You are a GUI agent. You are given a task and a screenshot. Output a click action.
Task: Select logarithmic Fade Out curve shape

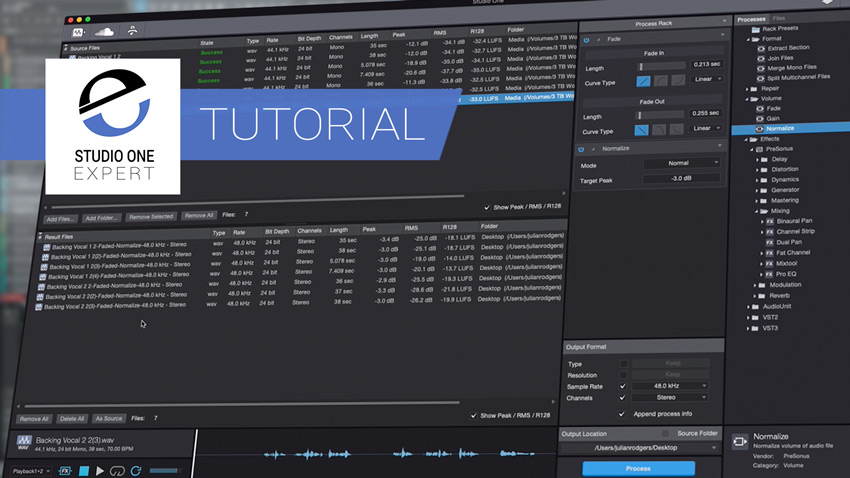659,130
